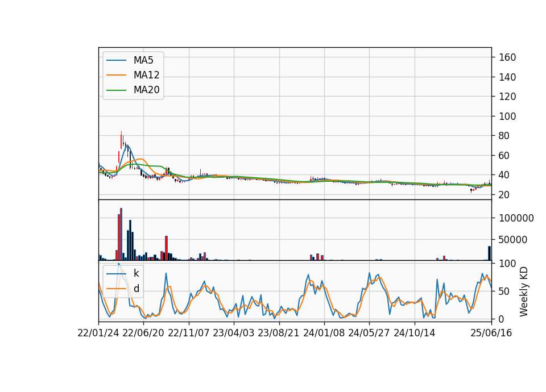Click the 40 price axis label
Screen dimensions: 546x392
(x=504, y=176)
